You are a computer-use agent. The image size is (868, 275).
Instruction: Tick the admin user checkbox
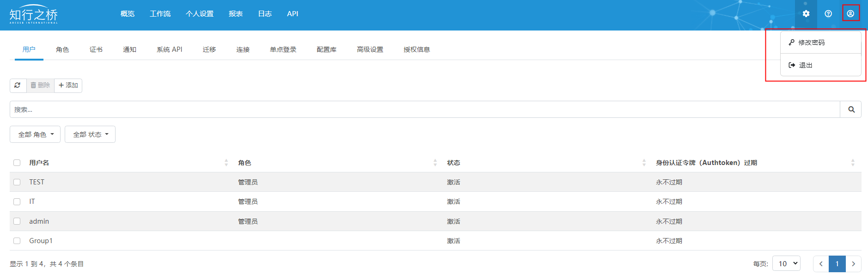click(x=17, y=221)
